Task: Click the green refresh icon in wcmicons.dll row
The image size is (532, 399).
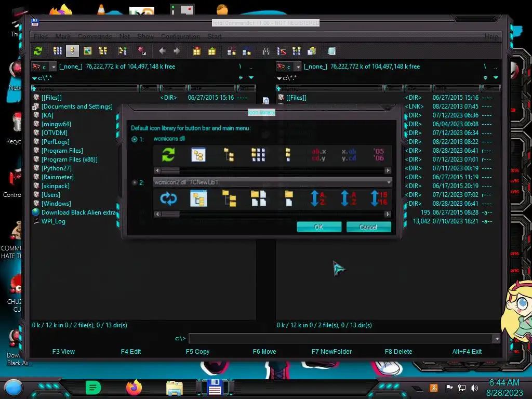Action: pyautogui.click(x=168, y=155)
